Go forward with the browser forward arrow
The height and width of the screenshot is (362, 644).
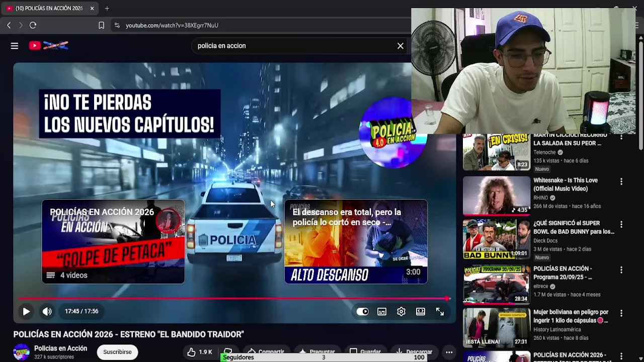pyautogui.click(x=21, y=25)
